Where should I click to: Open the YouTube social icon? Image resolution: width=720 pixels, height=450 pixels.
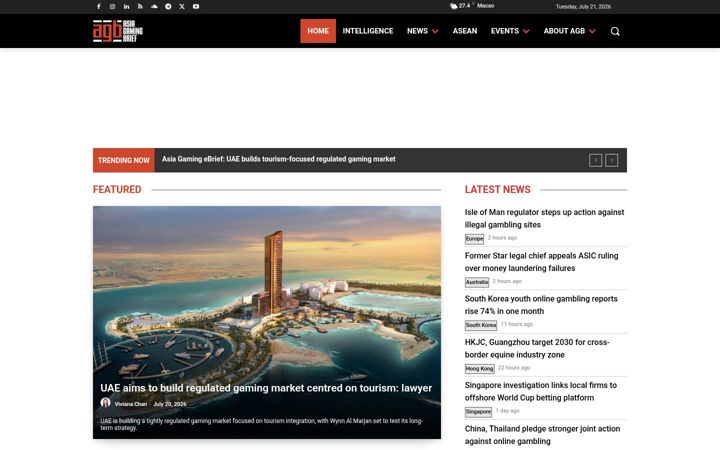coord(196,6)
